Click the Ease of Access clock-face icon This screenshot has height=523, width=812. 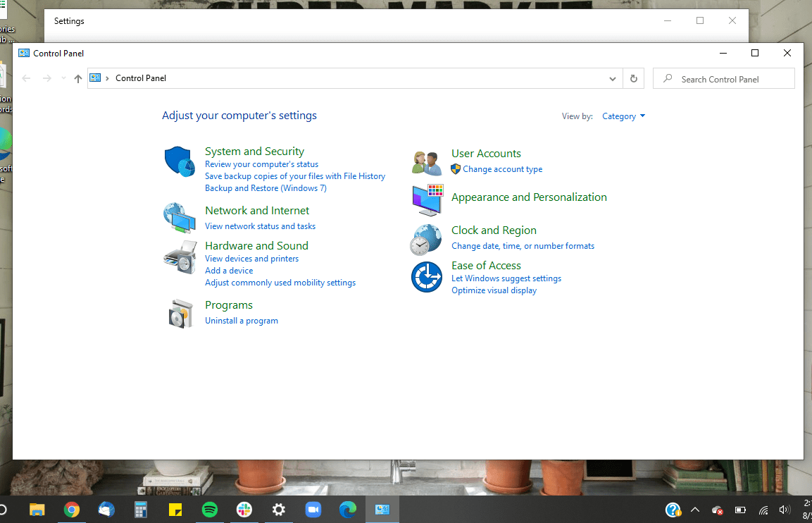[426, 276]
